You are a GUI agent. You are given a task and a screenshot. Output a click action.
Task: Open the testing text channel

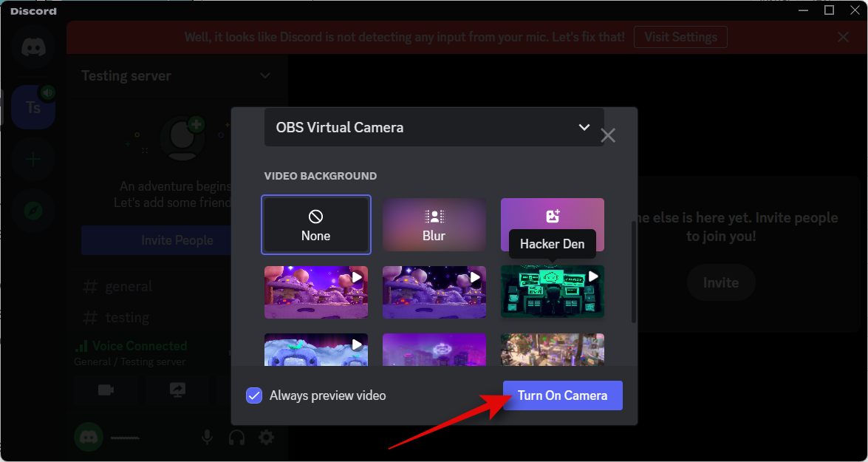(x=127, y=317)
